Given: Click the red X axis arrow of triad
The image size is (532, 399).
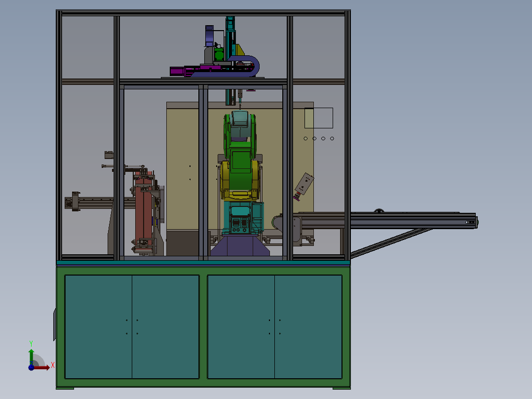Looking at the screenshot, I should [42, 367].
